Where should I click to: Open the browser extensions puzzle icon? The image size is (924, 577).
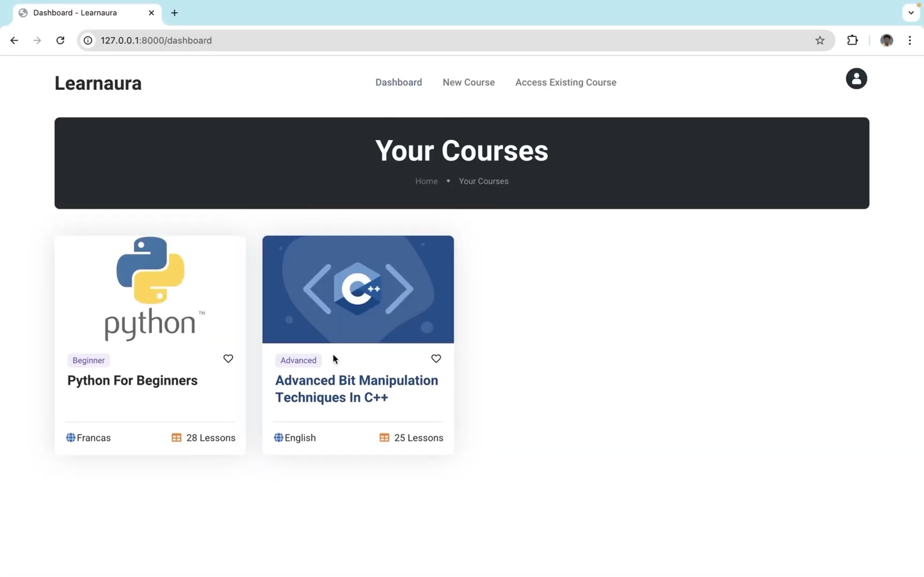click(852, 40)
